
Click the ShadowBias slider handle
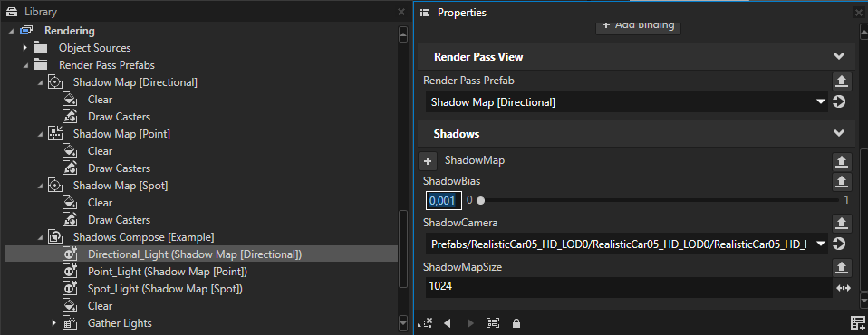coord(480,201)
